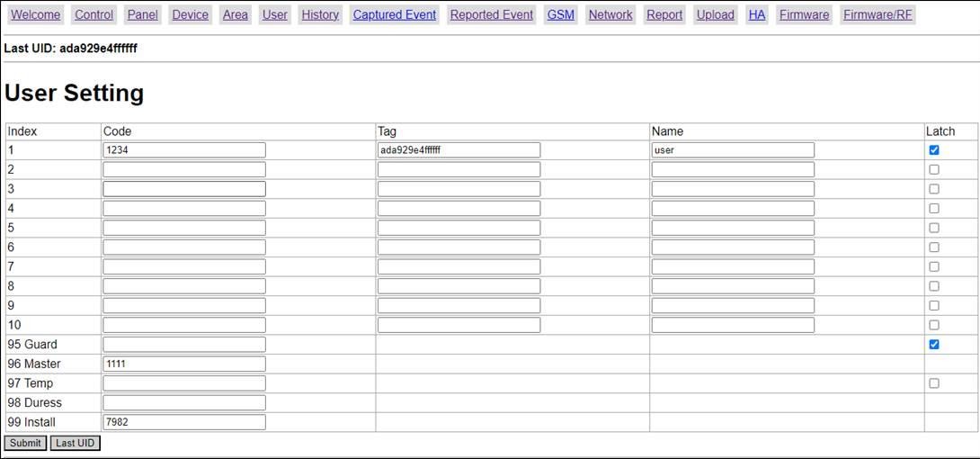Open the Captured Event page

(x=394, y=14)
